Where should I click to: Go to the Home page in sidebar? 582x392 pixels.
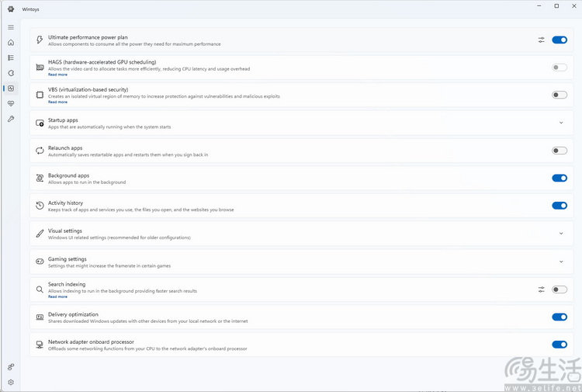[11, 43]
